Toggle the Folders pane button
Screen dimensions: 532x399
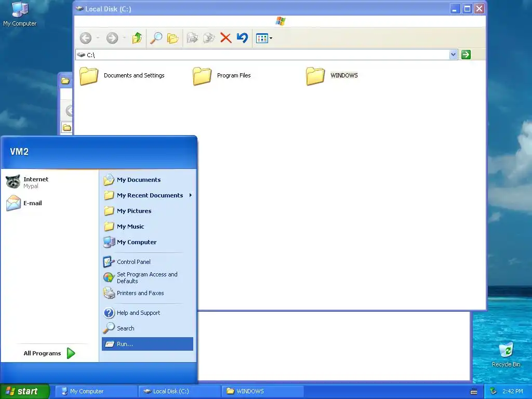[x=172, y=38]
